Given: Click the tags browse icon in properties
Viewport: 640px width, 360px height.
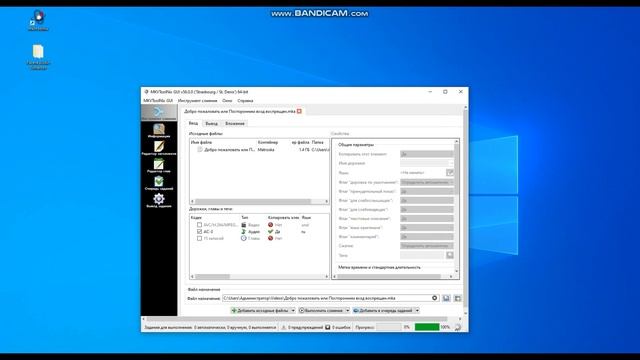Looking at the screenshot, I should pyautogui.click(x=449, y=255).
